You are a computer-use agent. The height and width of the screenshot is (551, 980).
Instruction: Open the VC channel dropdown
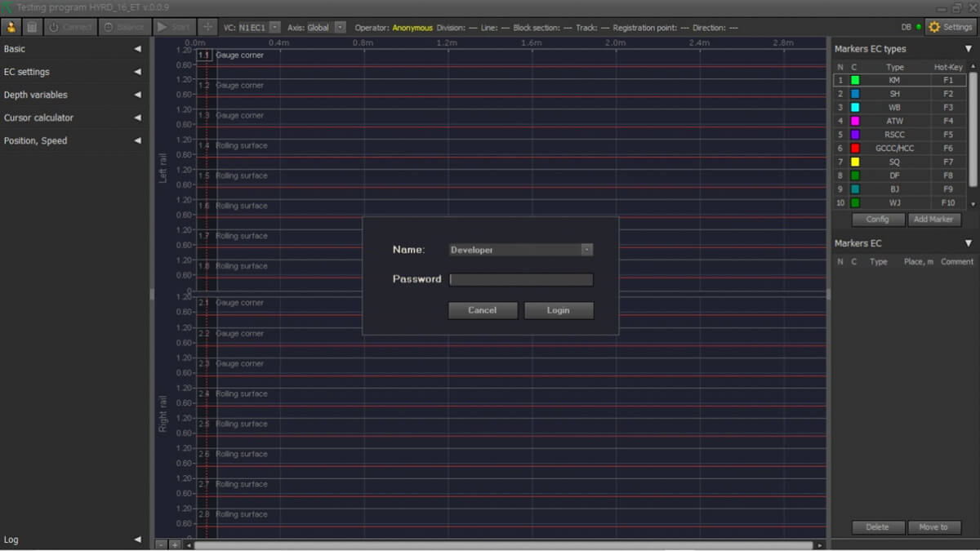click(274, 27)
